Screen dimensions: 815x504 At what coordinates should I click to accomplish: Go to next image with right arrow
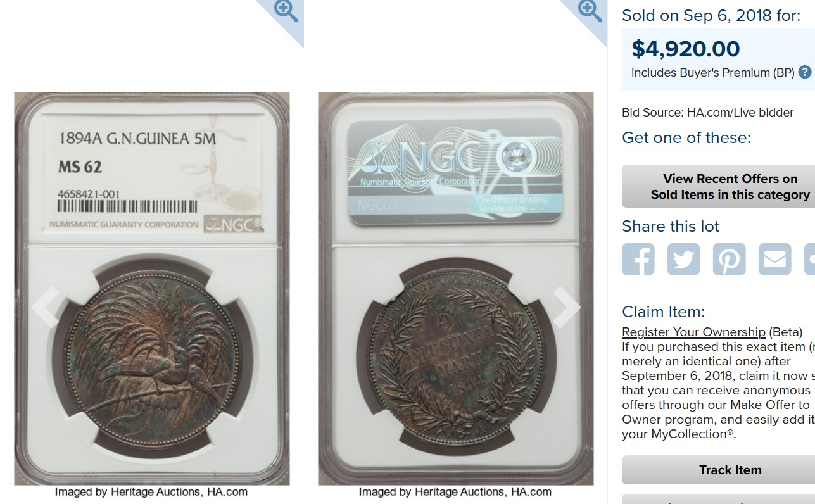coord(566,306)
